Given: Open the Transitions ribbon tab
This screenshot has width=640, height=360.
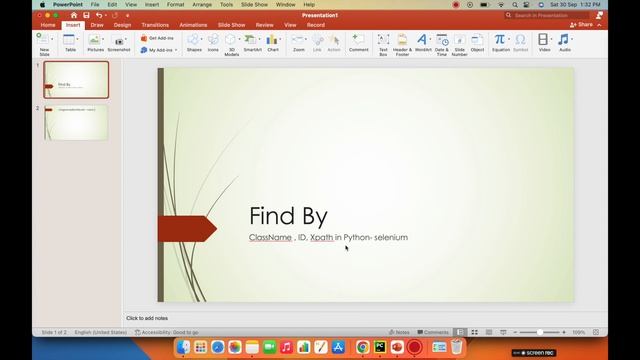Looking at the screenshot, I should pyautogui.click(x=155, y=25).
